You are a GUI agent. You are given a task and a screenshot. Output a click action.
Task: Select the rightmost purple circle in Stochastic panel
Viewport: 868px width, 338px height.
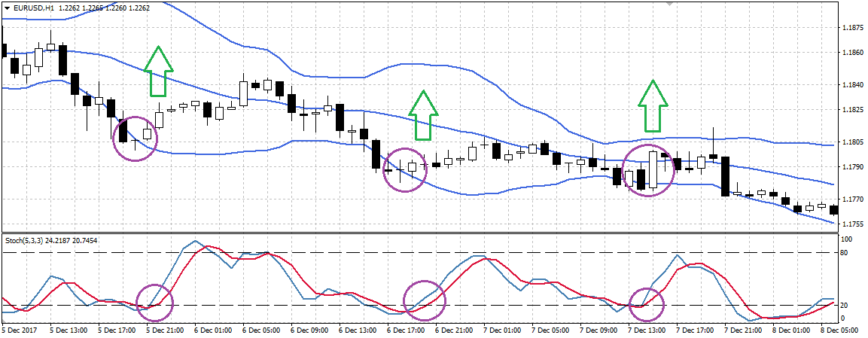[647, 304]
